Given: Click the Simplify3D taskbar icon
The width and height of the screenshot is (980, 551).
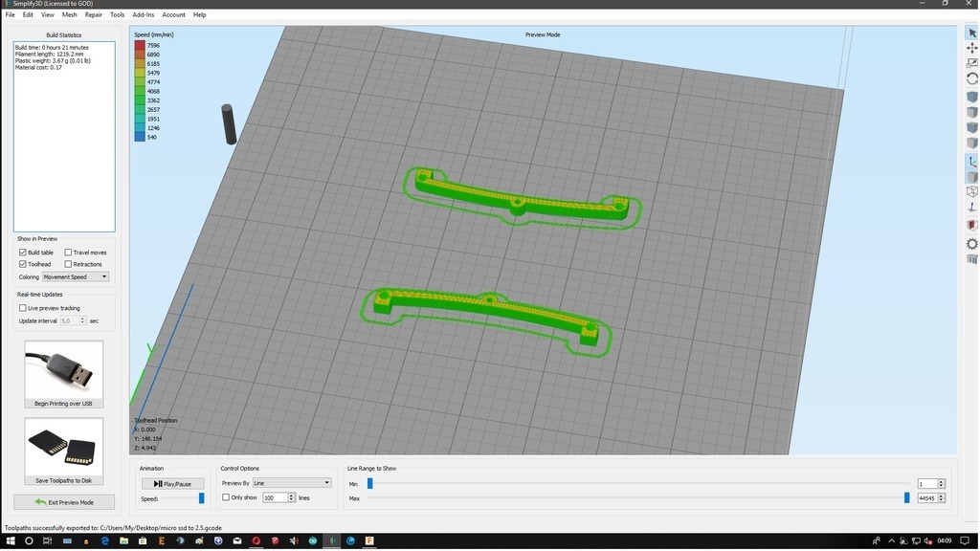Looking at the screenshot, I should 332,541.
